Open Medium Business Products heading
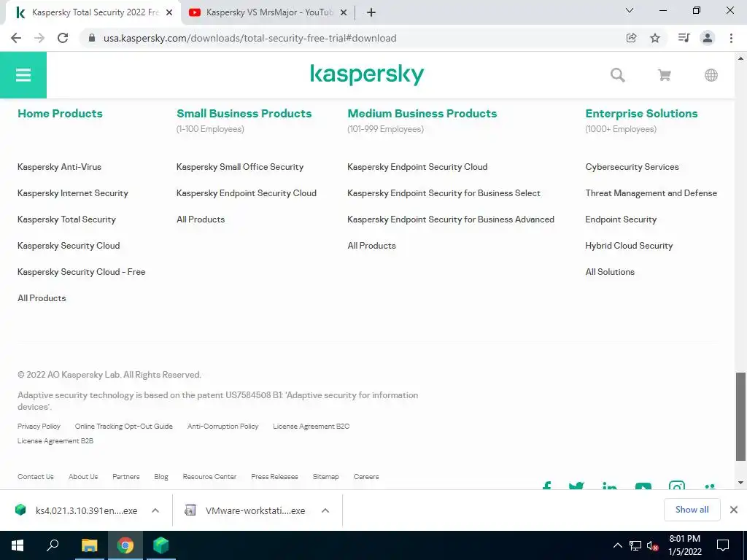The height and width of the screenshot is (560, 747). 422,113
